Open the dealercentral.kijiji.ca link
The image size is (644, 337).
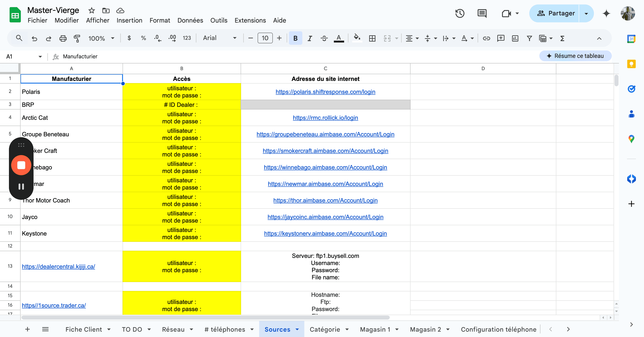58,267
